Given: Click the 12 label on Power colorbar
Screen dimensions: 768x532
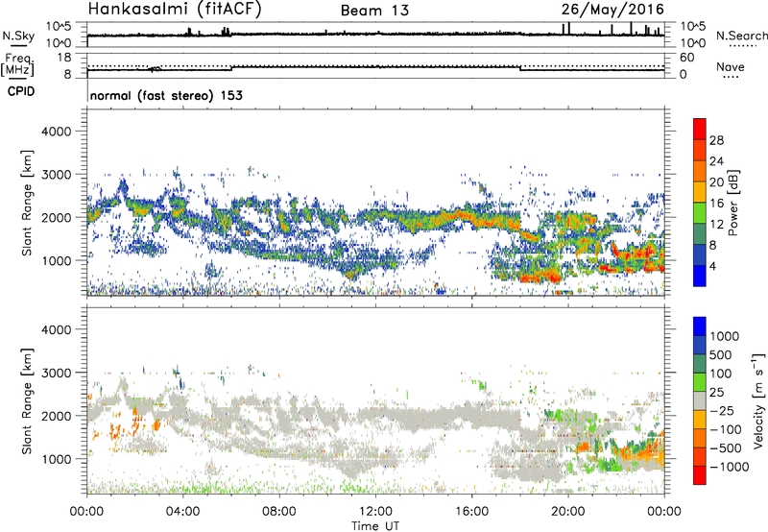Looking at the screenshot, I should pyautogui.click(x=716, y=225).
